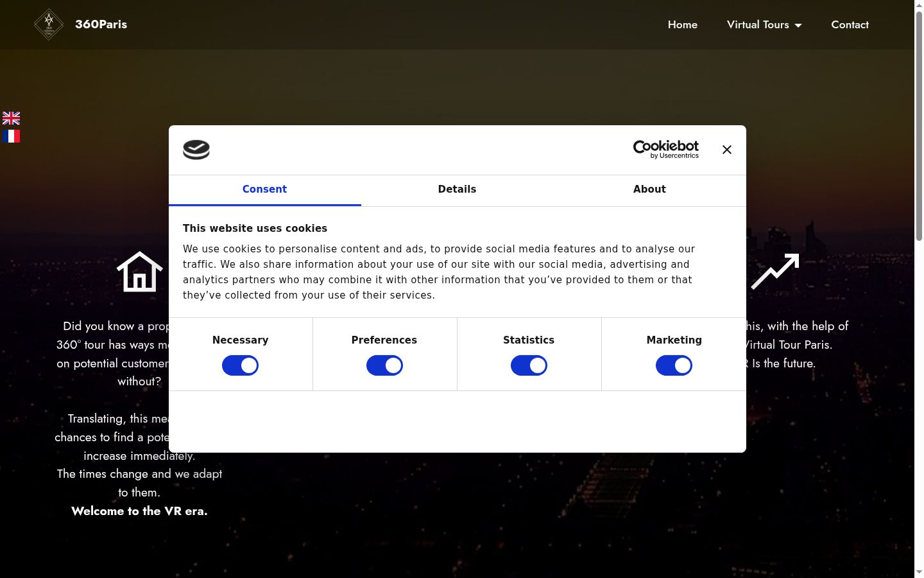Image resolution: width=924 pixels, height=578 pixels.
Task: Select the Consent tab
Action: [264, 189]
